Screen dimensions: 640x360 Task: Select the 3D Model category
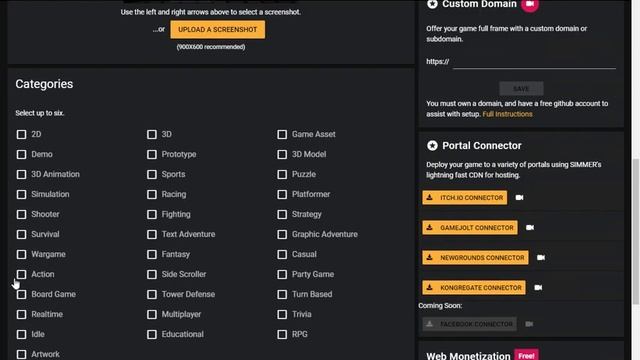tap(282, 154)
